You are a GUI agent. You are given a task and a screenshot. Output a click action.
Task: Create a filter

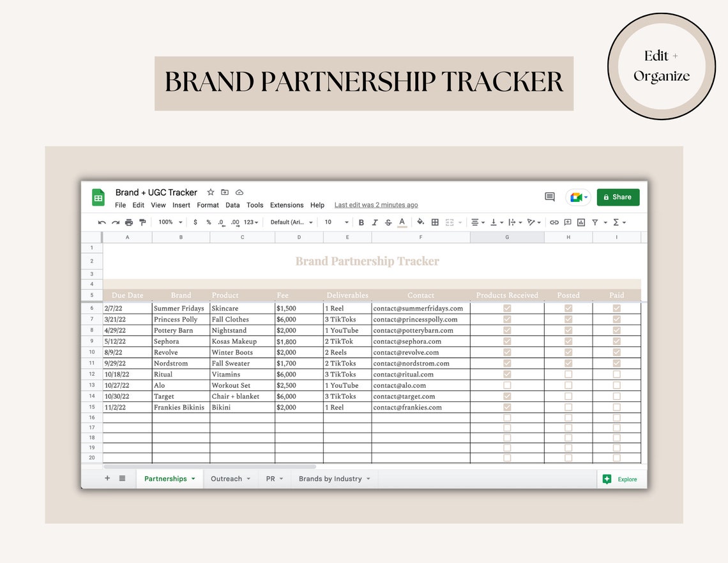click(x=595, y=222)
